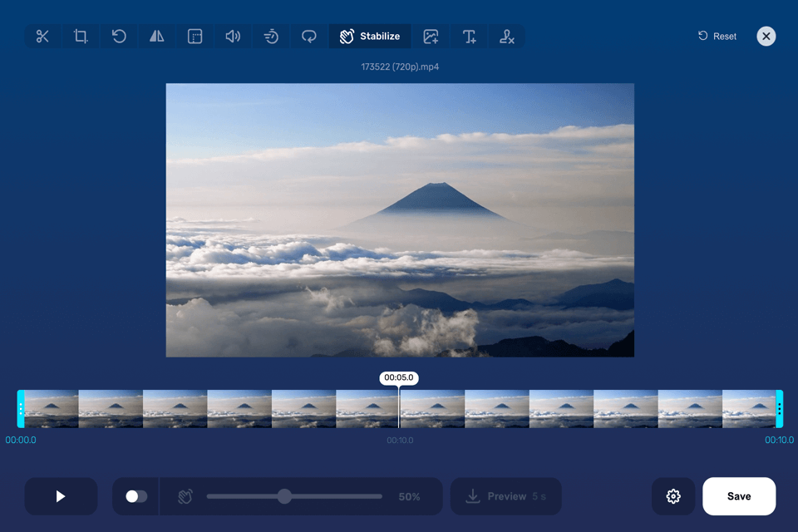Select the Speed tool
The width and height of the screenshot is (798, 532).
point(271,36)
